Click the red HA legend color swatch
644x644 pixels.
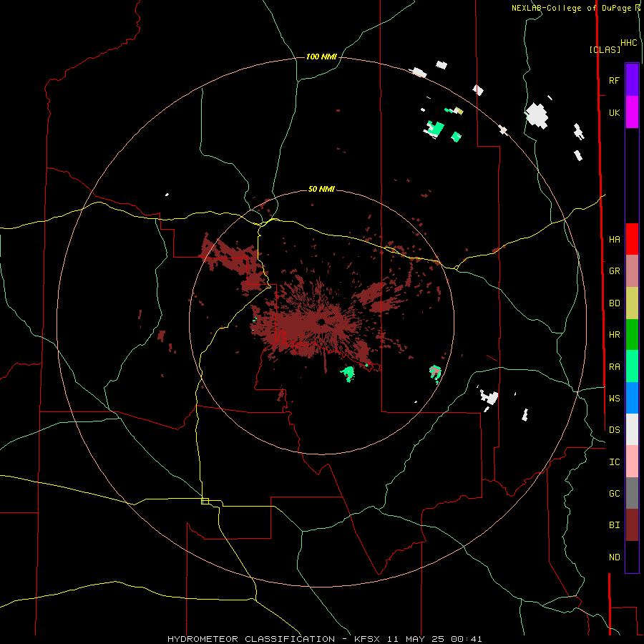click(x=632, y=239)
